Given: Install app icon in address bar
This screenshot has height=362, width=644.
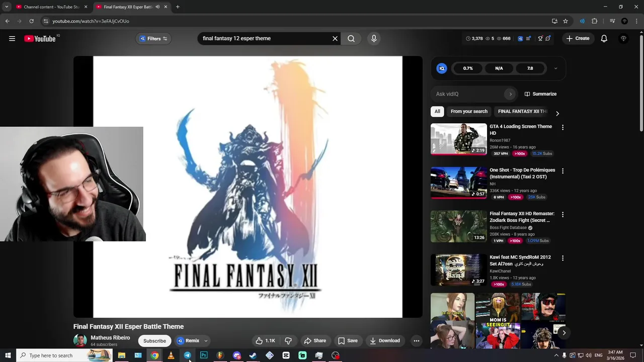Looking at the screenshot, I should pos(554,21).
